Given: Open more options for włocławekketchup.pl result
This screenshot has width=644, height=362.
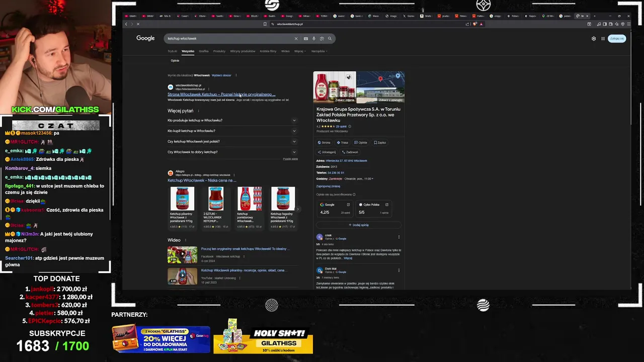Looking at the screenshot, I should point(208,88).
